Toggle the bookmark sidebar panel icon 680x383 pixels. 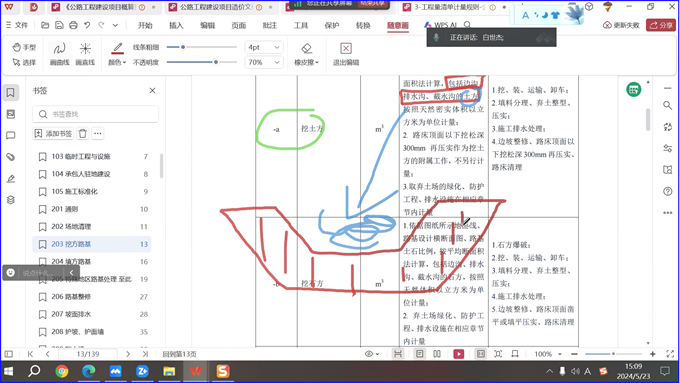10,92
